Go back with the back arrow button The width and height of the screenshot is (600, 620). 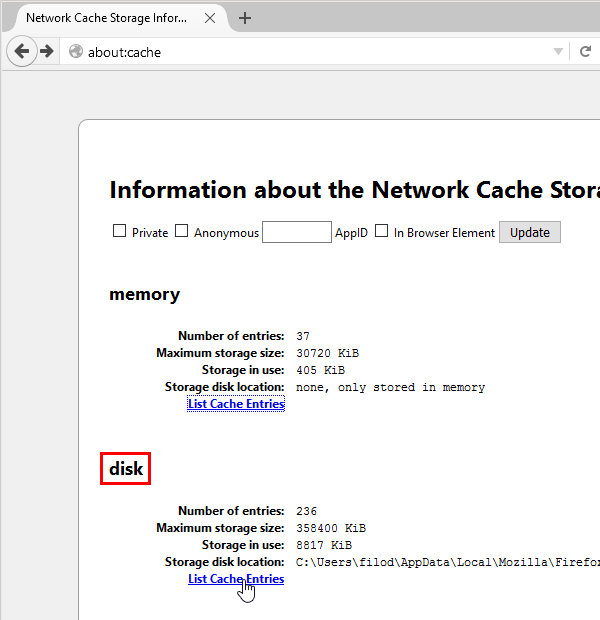point(22,51)
